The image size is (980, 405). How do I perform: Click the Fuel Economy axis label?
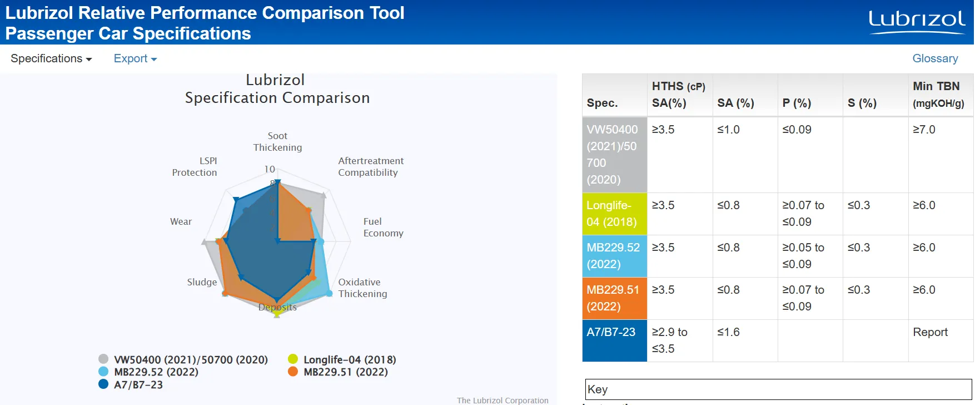pyautogui.click(x=384, y=227)
